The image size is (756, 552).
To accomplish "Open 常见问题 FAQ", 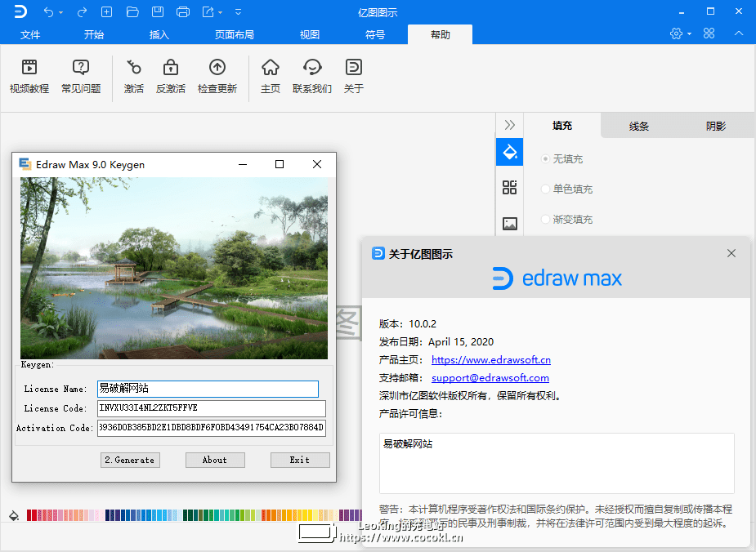I will pyautogui.click(x=81, y=76).
